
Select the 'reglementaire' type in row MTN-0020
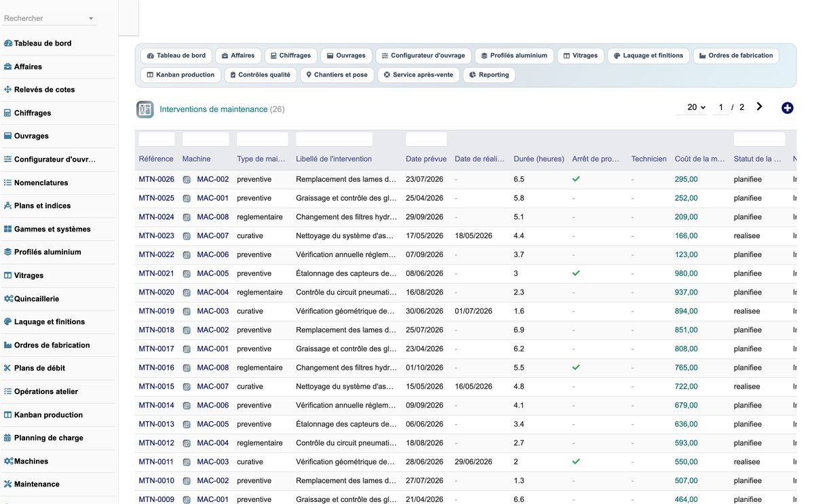point(260,292)
